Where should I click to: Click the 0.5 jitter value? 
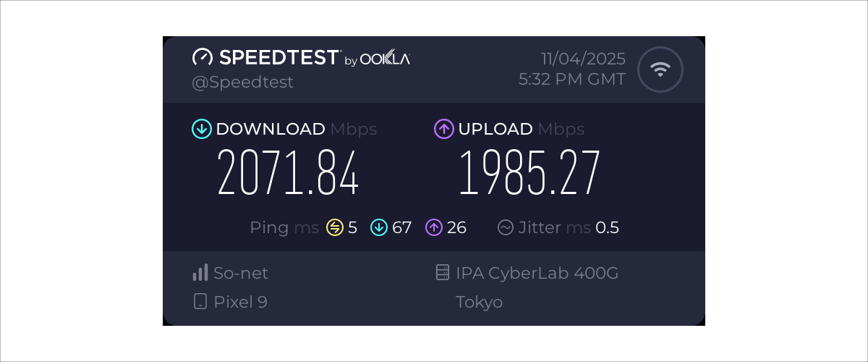tap(607, 228)
